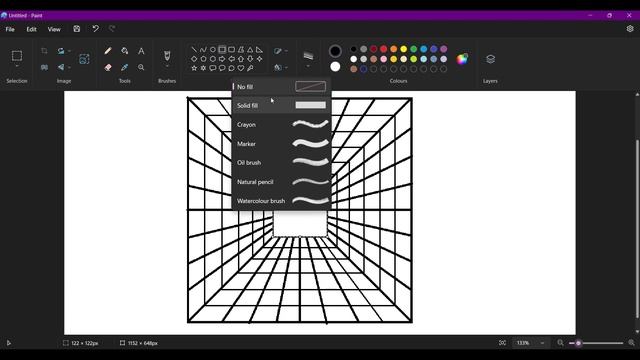This screenshot has width=640, height=360.
Task: Select the rectangular Selection tool
Action: [x=17, y=56]
